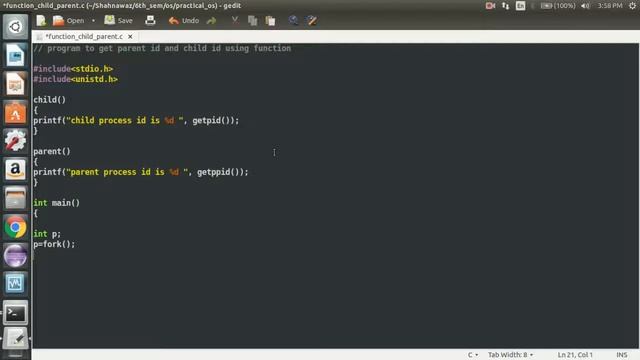Launch Google Chrome from the dock
Screen dimensions: 640x360
click(15, 227)
